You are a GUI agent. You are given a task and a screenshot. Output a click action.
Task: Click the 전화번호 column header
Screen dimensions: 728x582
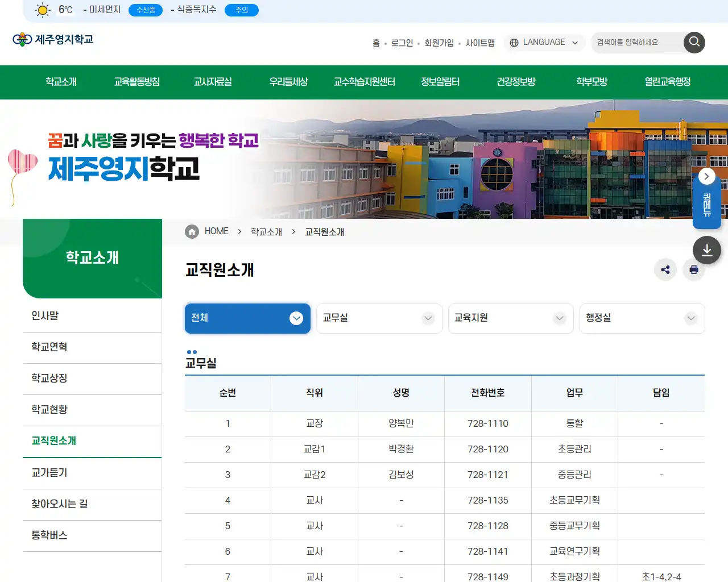tap(488, 393)
